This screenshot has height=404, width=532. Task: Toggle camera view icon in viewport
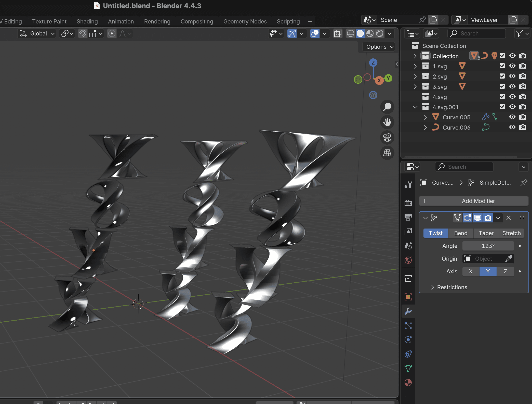click(x=387, y=137)
